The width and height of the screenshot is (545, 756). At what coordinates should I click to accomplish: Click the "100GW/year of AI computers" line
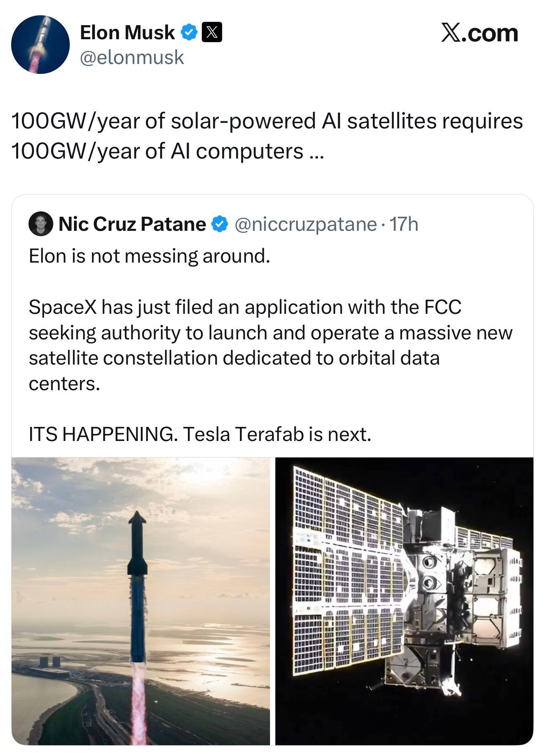(x=157, y=151)
